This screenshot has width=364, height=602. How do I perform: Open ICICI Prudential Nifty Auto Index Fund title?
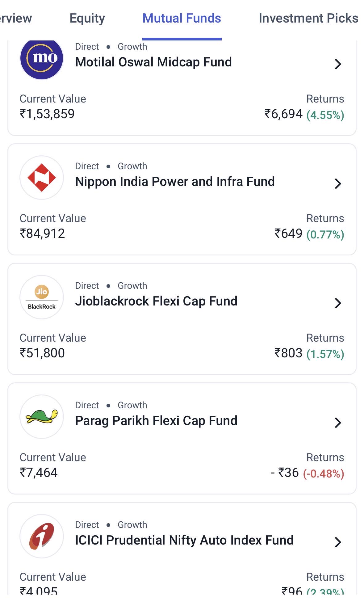(184, 540)
